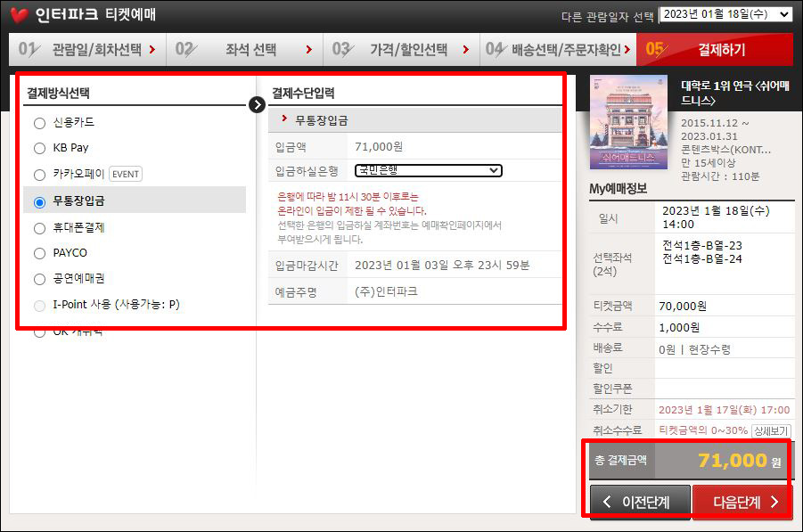Select 무통장입금 radio button
Screen dimensions: 803x532
click(x=39, y=201)
